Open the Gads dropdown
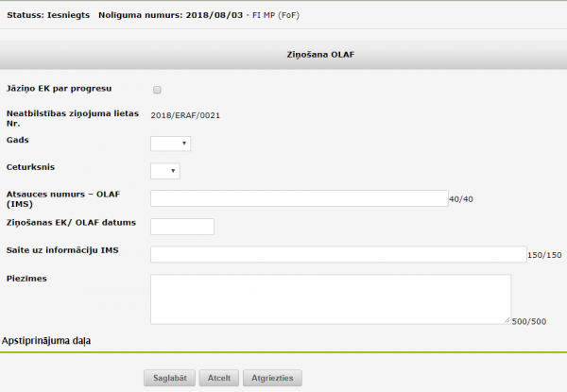This screenshot has height=392, width=567. [x=170, y=144]
